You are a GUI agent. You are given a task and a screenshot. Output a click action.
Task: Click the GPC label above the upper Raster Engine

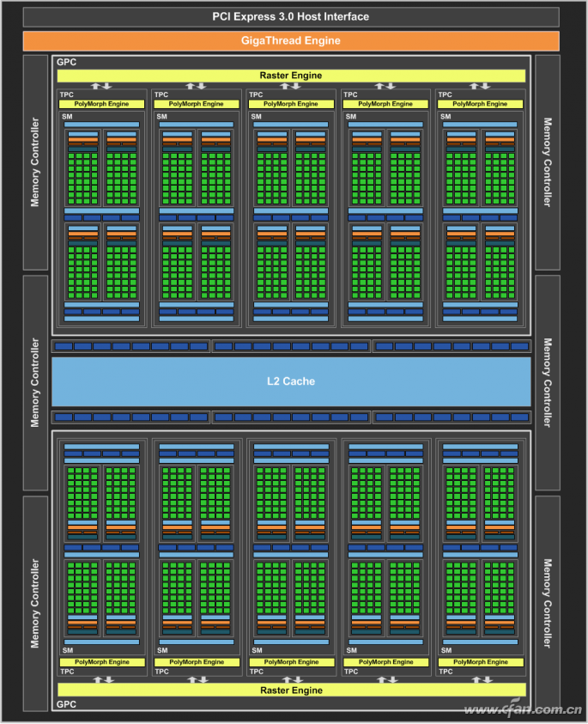(x=66, y=62)
